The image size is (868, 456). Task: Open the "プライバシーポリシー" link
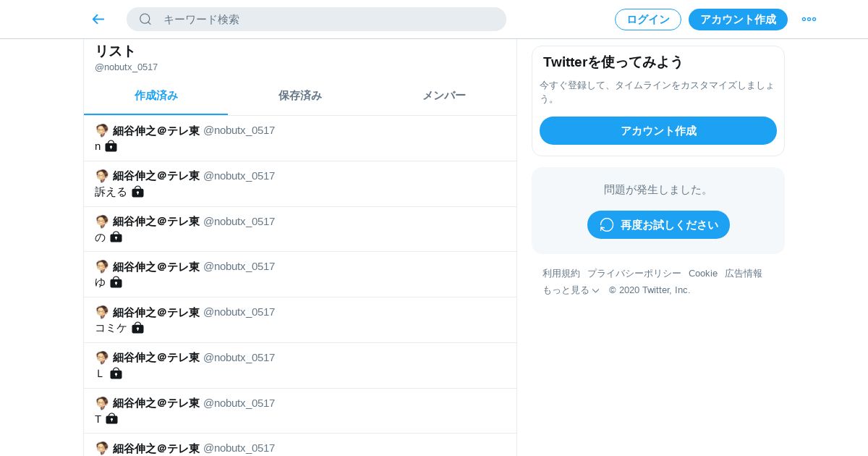click(634, 274)
